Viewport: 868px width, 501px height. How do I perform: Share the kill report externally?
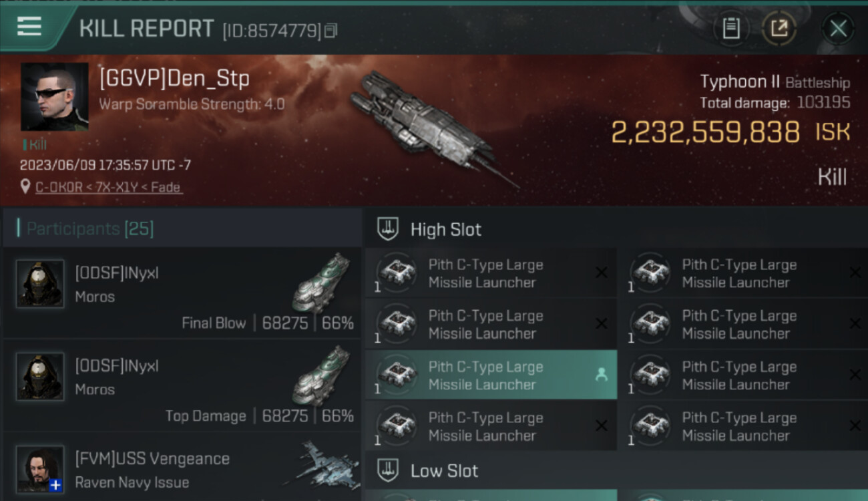(x=779, y=29)
